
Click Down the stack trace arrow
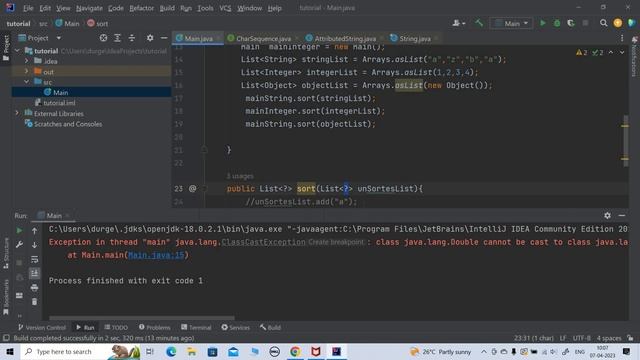pyautogui.click(x=34, y=245)
